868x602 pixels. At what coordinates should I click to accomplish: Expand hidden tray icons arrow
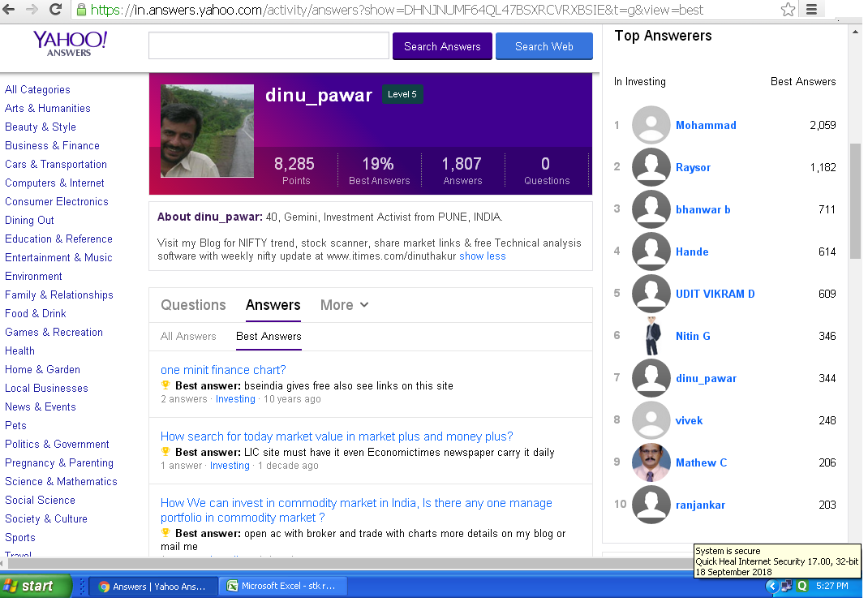coord(771,586)
